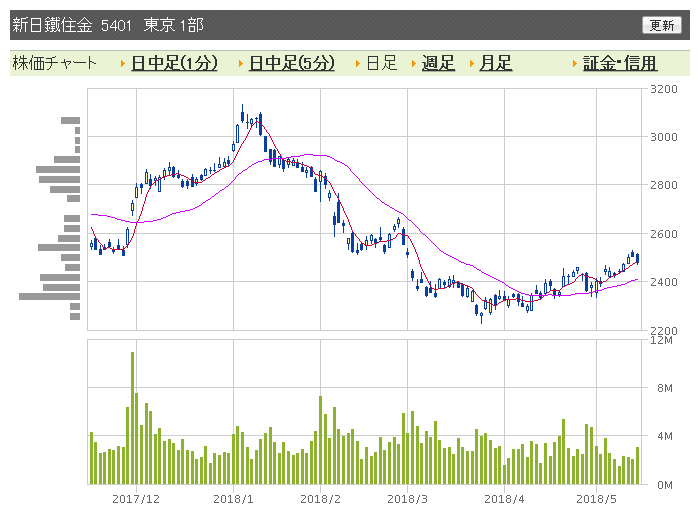The image size is (698, 524).
Task: Open the 日中足(5分) intraday chart
Action: point(292,63)
